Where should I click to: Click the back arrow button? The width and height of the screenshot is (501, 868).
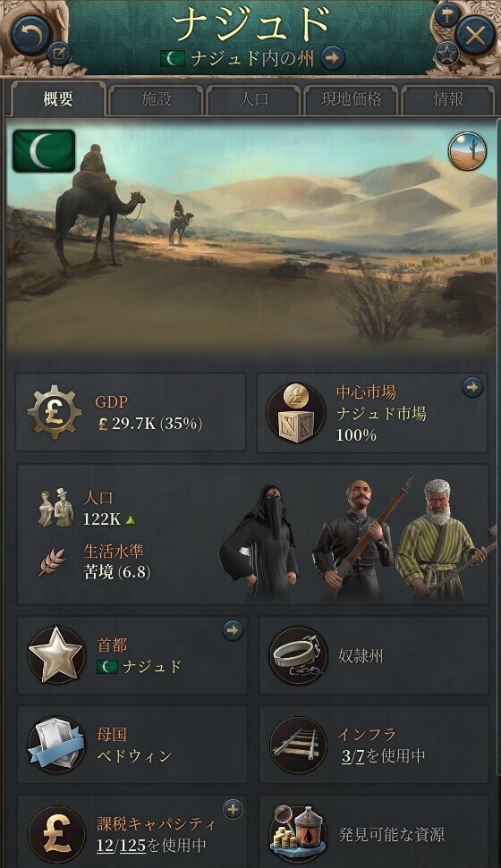coord(31,34)
